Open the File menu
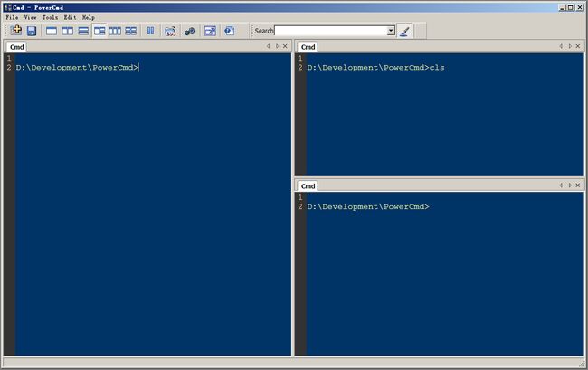588x370 pixels. [x=12, y=17]
